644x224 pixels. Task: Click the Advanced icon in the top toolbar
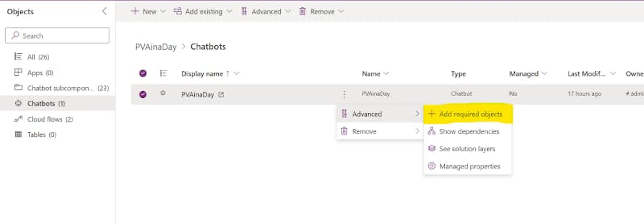pyautogui.click(x=244, y=11)
